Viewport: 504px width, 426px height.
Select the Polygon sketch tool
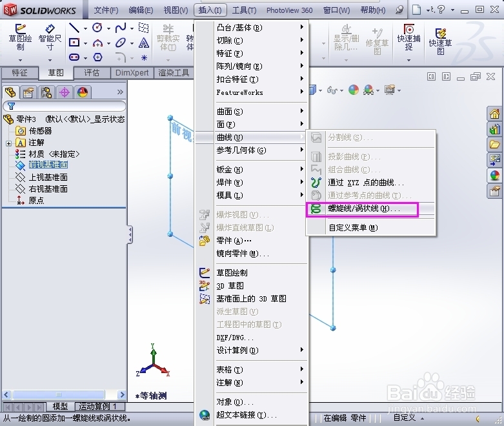point(97,57)
